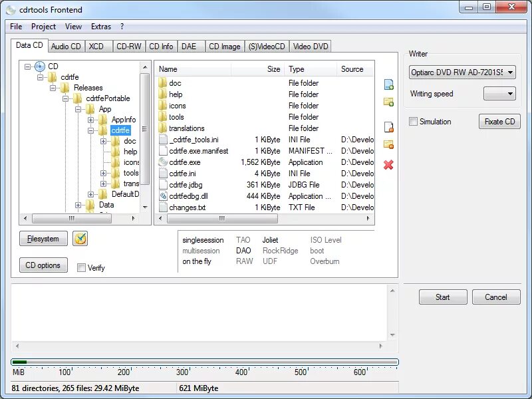
Task: Expand the Data tree node
Action: coord(78,205)
